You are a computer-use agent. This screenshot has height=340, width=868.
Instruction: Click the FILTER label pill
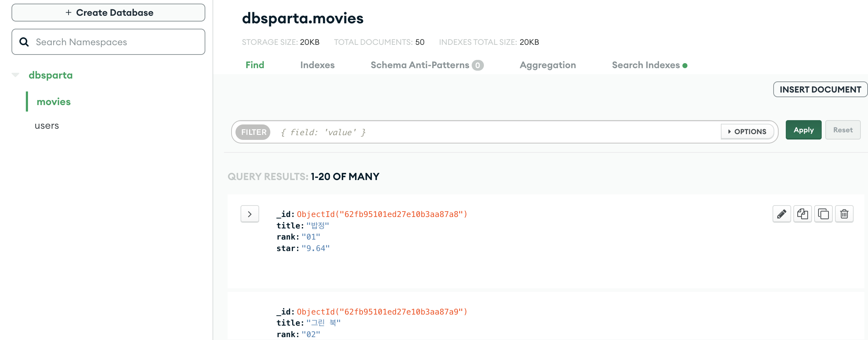253,132
